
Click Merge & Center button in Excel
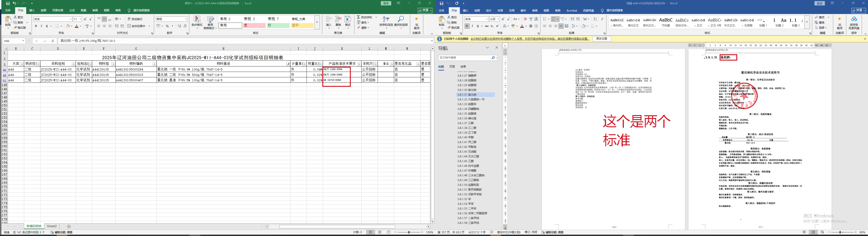point(136,26)
